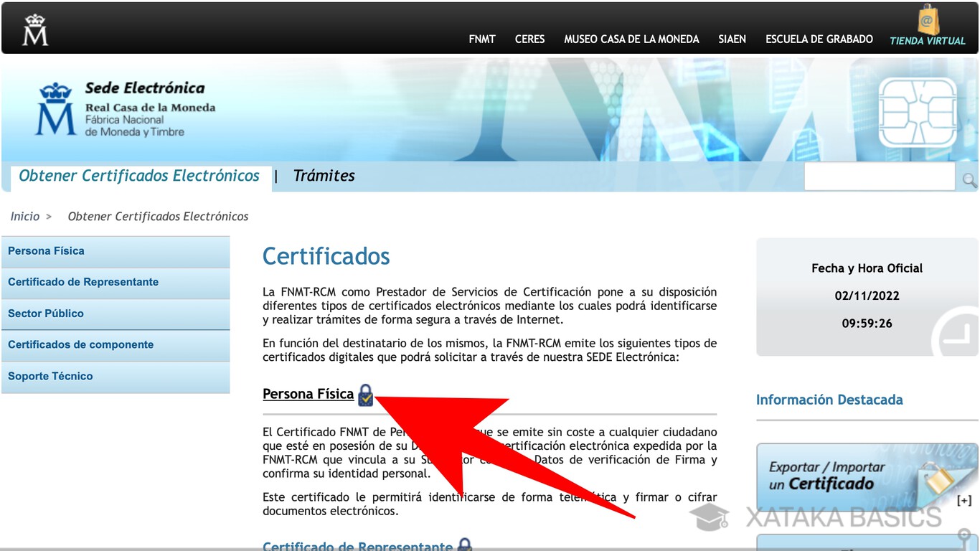Viewport: 980px width, 551px height.
Task: Click inside the search input field
Action: pos(879,176)
